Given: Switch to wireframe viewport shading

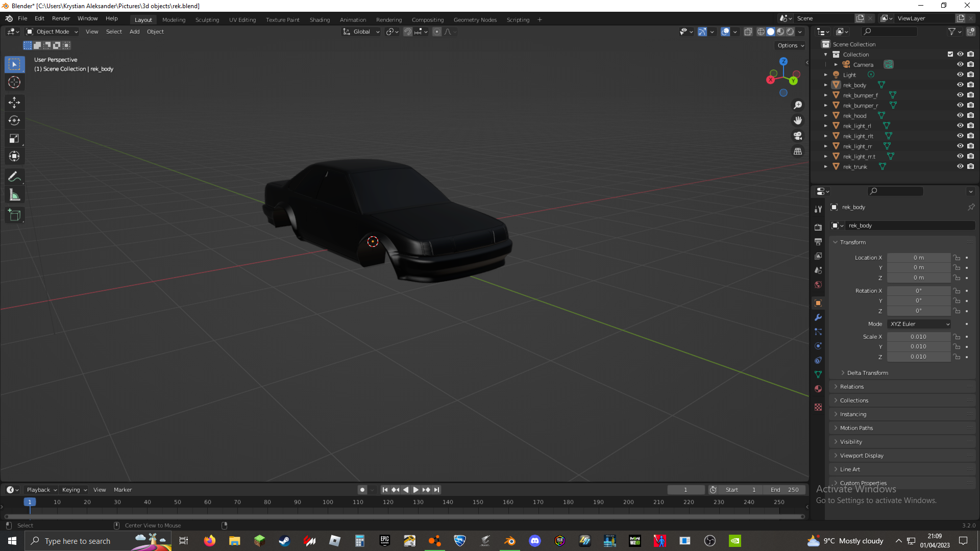Looking at the screenshot, I should click(761, 32).
